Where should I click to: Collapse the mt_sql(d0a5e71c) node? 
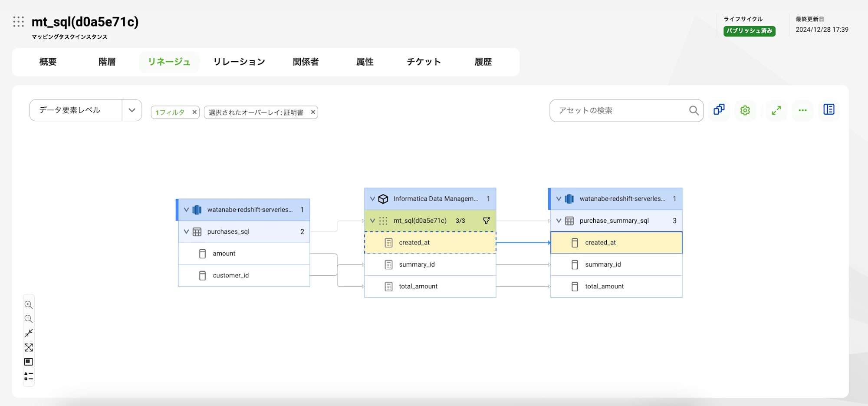coord(372,221)
